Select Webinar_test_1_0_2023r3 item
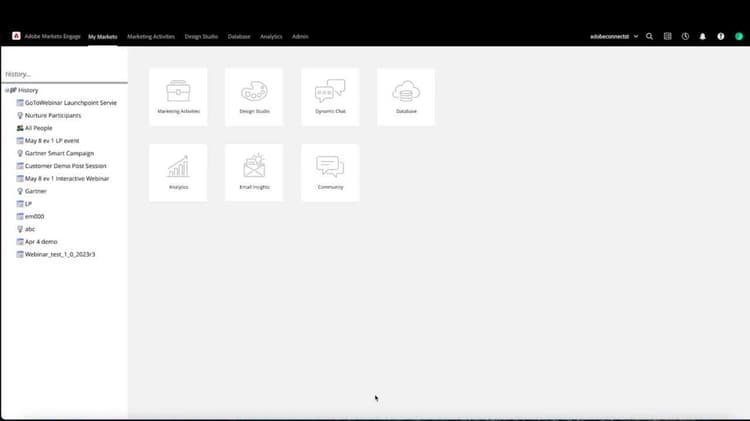The height and width of the screenshot is (421, 750). [x=60, y=255]
